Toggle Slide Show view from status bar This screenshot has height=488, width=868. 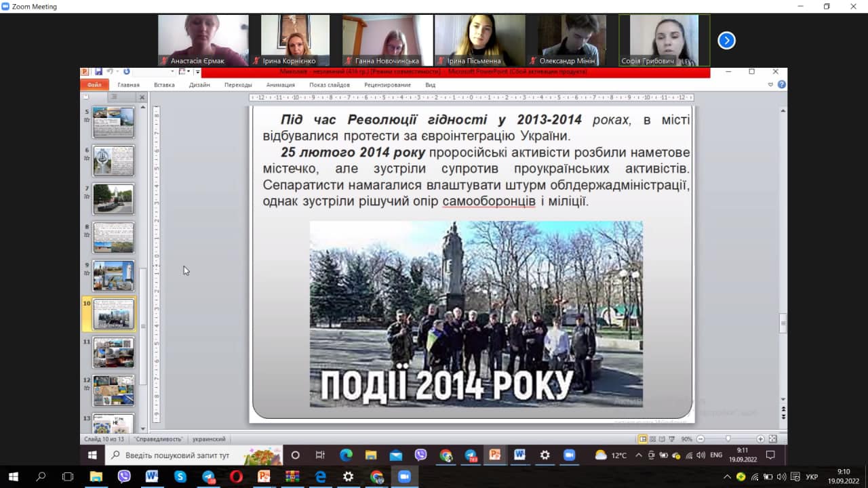tap(673, 439)
